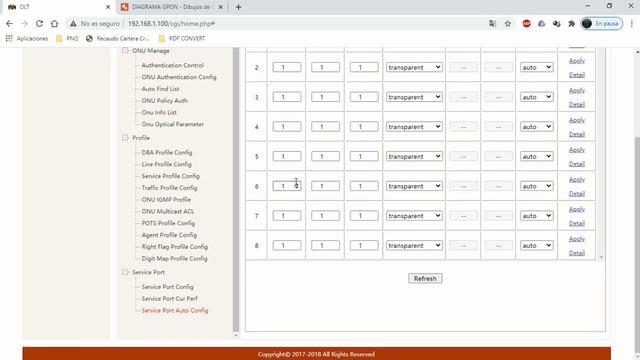The width and height of the screenshot is (640, 360).
Task: Open browser home page icon
Action: pyautogui.click(x=54, y=24)
